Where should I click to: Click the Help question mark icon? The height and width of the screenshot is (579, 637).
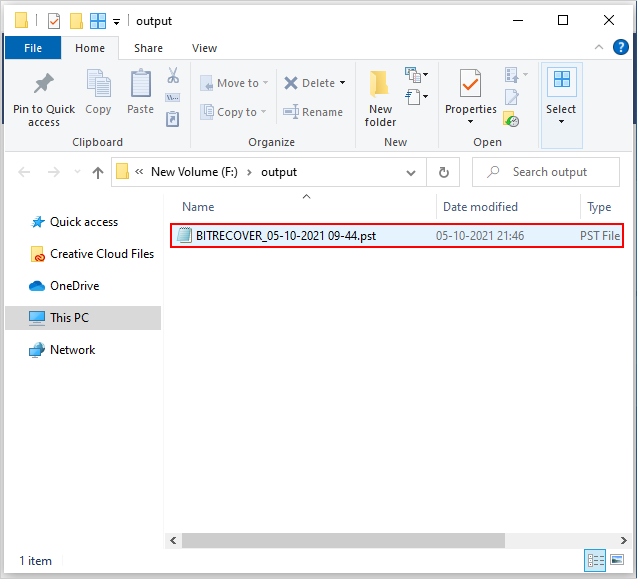click(621, 48)
